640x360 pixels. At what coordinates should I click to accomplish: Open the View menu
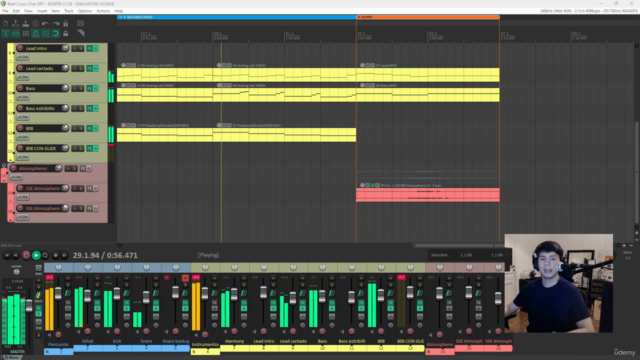pyautogui.click(x=28, y=11)
